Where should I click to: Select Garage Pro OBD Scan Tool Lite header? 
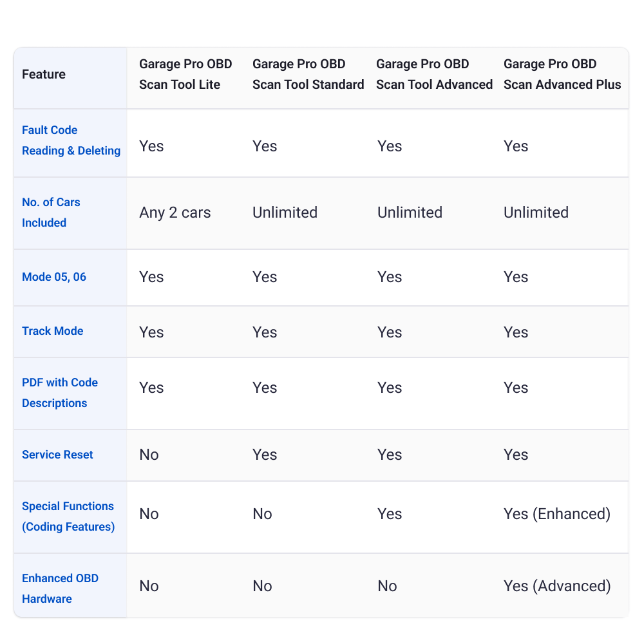(x=185, y=74)
